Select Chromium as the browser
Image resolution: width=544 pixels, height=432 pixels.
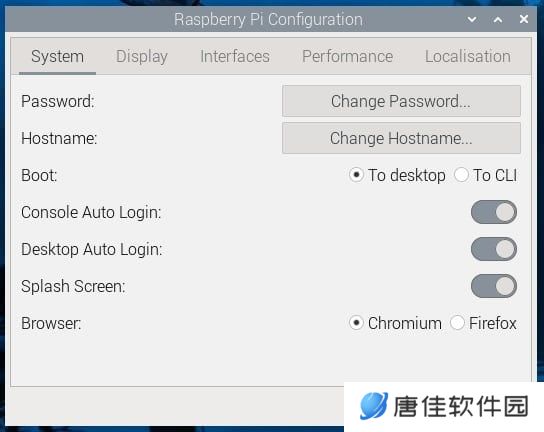click(x=396, y=323)
